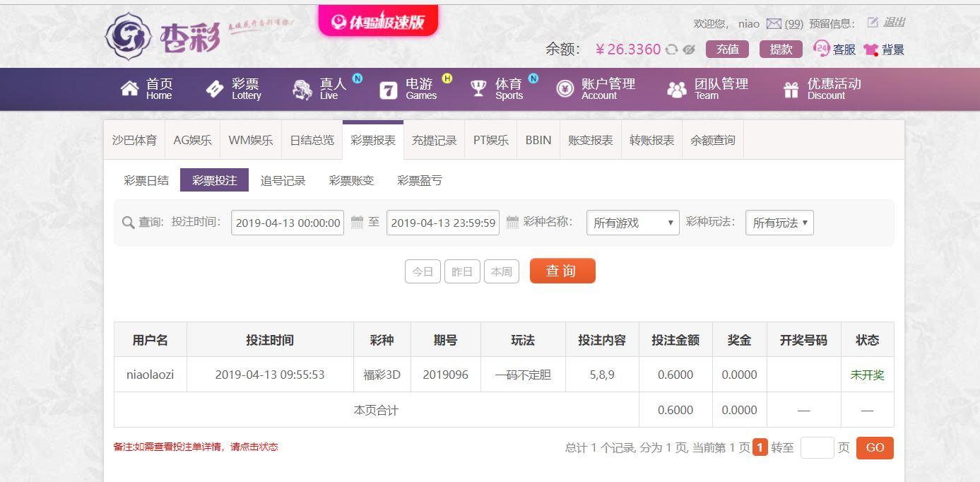The height and width of the screenshot is (482, 980).
Task: Click the 首页 Home menu label
Action: (x=159, y=89)
